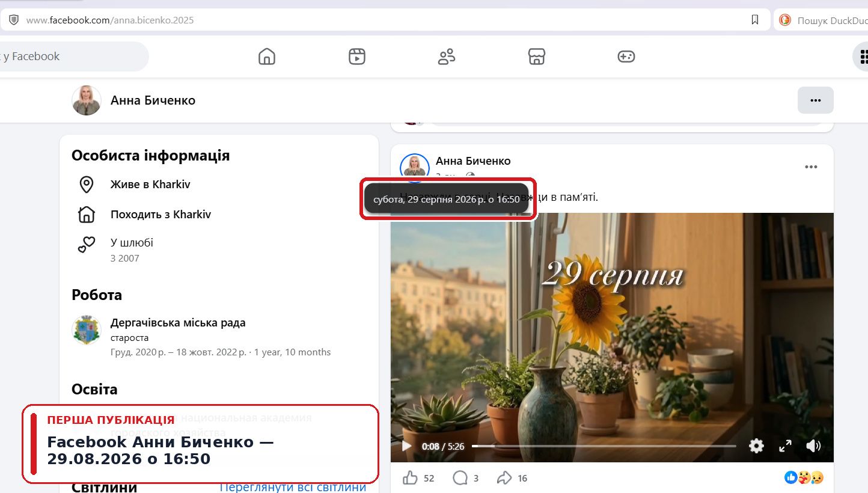Open Дергачівська міська рада workplace link
Viewport: 868px width, 493px height.
[178, 323]
